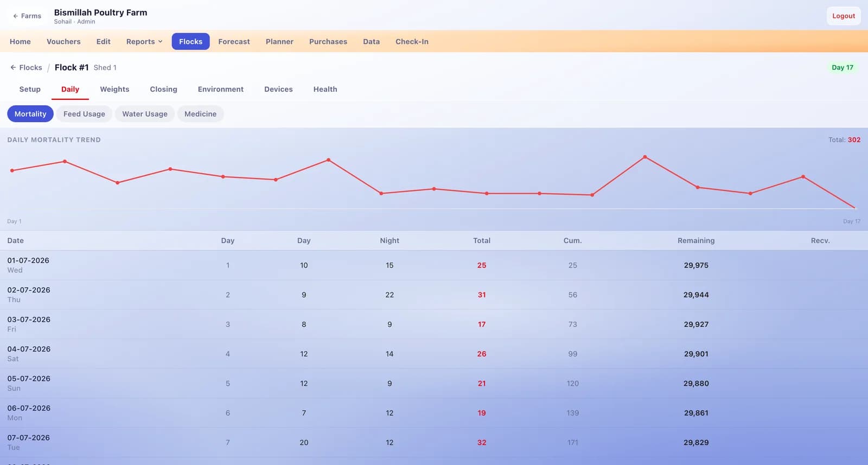Open the Planner page
This screenshot has height=465, width=868.
tap(279, 42)
